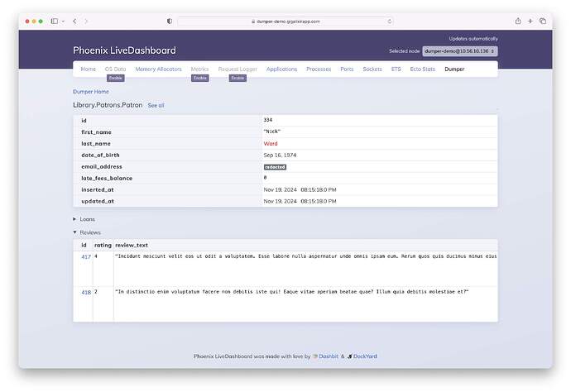This screenshot has width=571, height=392.
Task: Click the rating value 4 for review 417
Action: click(x=96, y=256)
